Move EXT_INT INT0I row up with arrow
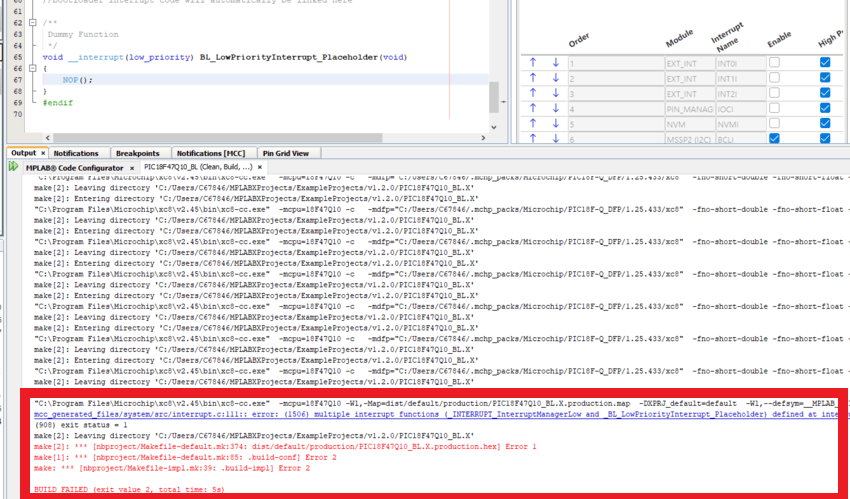 click(534, 63)
